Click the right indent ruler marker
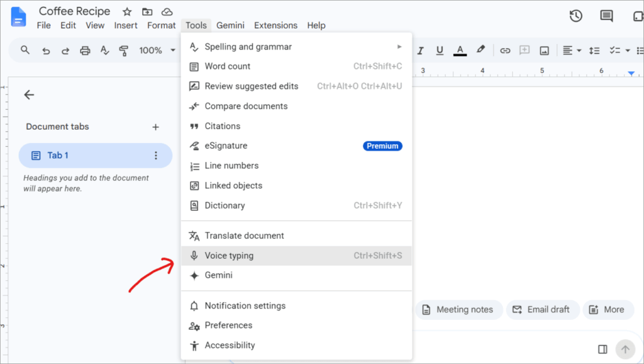644x364 pixels. coord(631,74)
